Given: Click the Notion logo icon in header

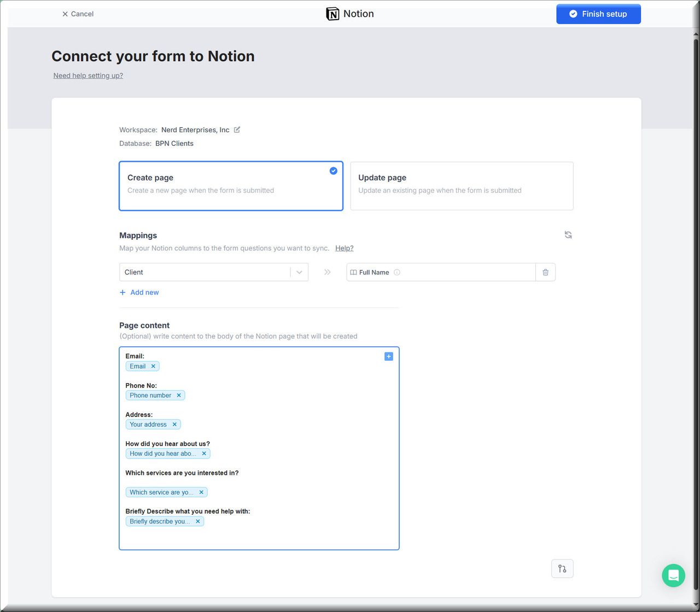Looking at the screenshot, I should click(x=332, y=14).
